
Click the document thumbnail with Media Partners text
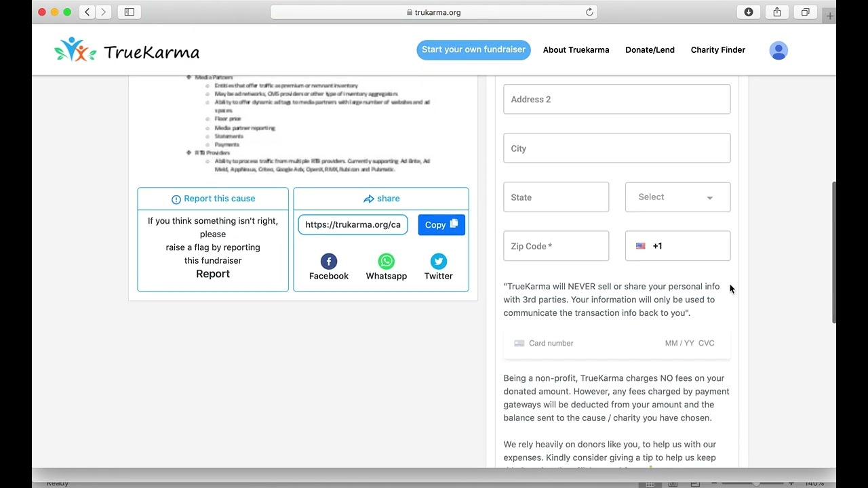point(303,124)
